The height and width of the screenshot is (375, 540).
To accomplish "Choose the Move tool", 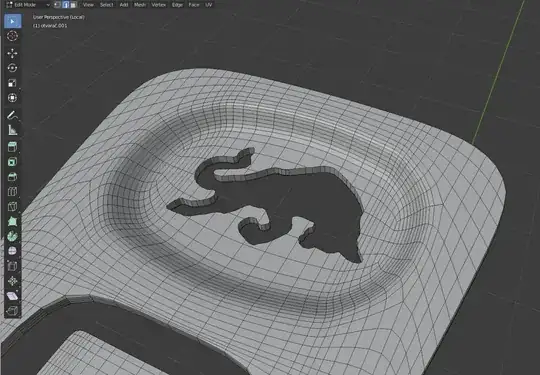I will point(12,53).
